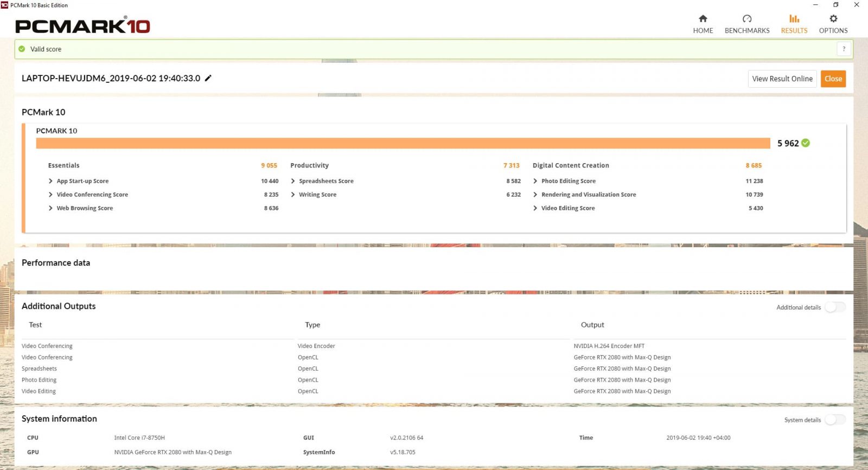Click the App Start-up score 10 440
868x470 pixels.
270,181
